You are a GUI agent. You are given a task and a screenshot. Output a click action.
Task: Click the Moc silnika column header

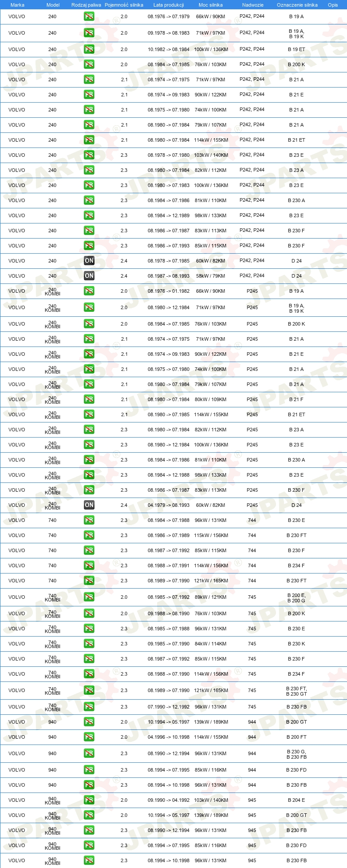pyautogui.click(x=211, y=5)
